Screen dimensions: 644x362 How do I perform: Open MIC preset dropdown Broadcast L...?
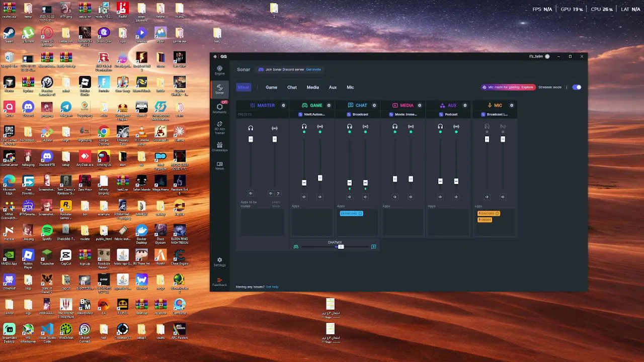495,115
